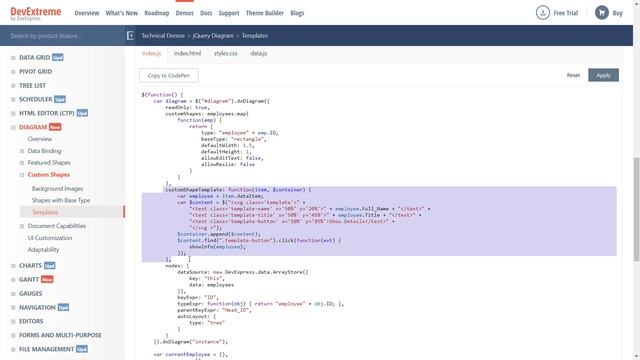Open the Demos menu item
Image resolution: width=640 pixels, height=360 pixels.
[184, 13]
